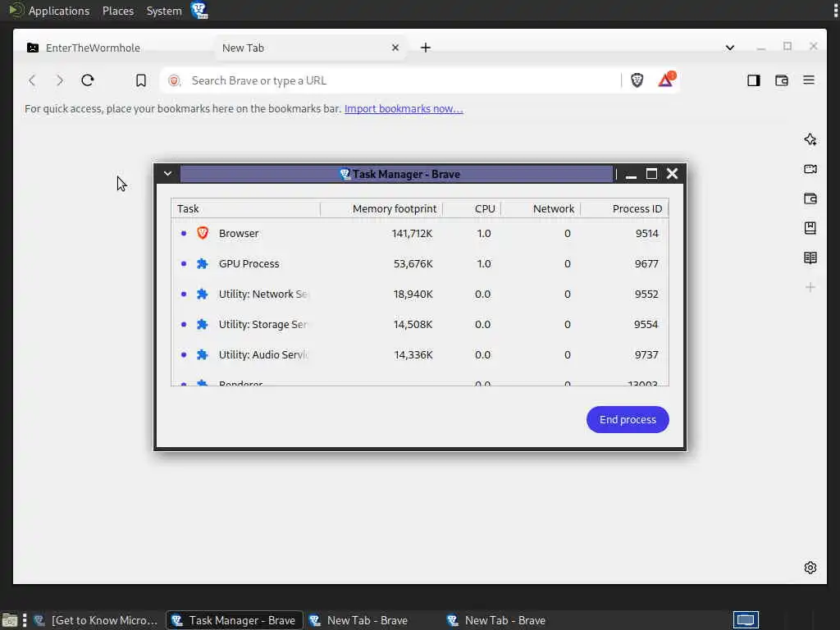
Task: Click process ID 9737
Action: click(646, 354)
